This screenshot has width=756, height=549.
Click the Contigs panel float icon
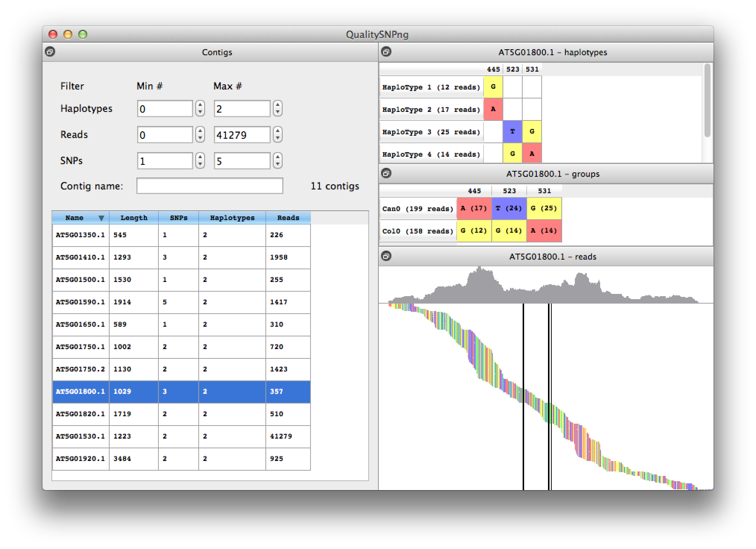click(50, 51)
